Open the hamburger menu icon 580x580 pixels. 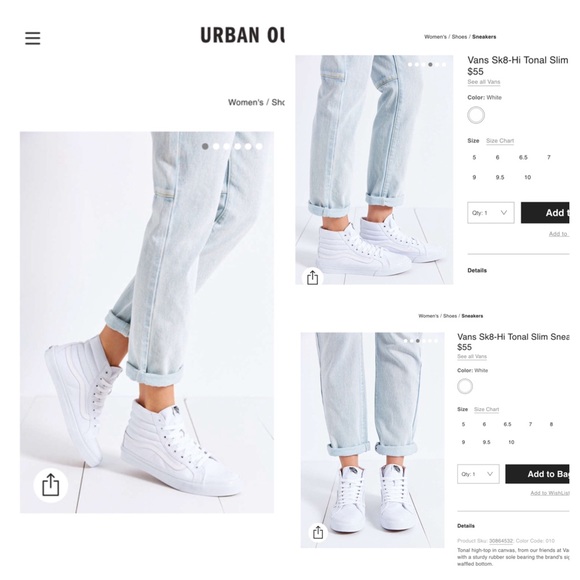coord(33,38)
